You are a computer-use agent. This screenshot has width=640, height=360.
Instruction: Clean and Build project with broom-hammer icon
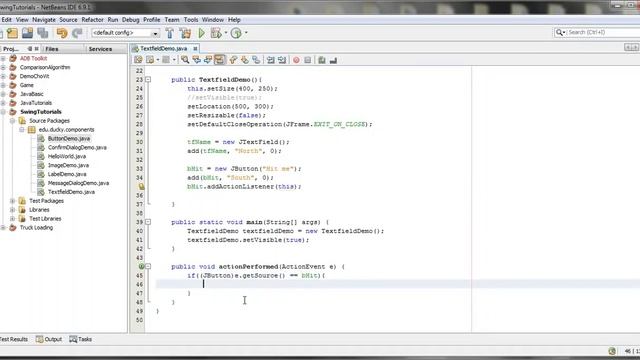[x=185, y=33]
